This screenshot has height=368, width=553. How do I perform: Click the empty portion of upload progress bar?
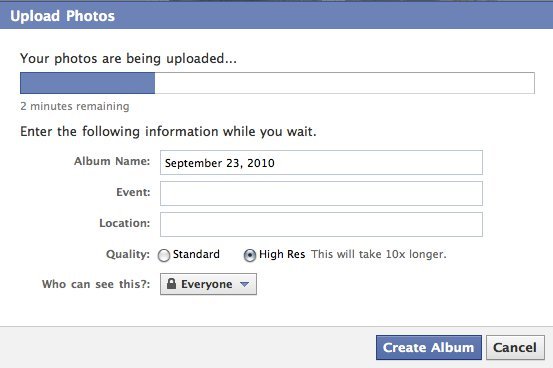[x=345, y=83]
